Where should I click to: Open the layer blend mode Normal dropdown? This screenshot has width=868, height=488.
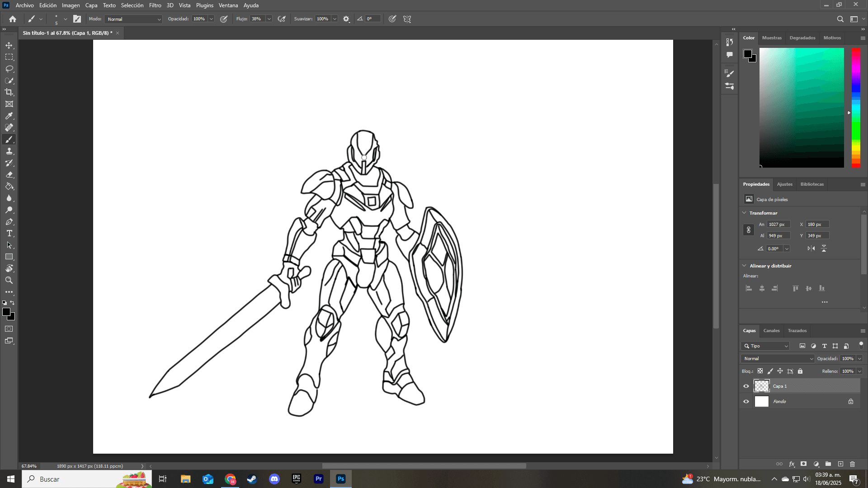tap(777, 359)
